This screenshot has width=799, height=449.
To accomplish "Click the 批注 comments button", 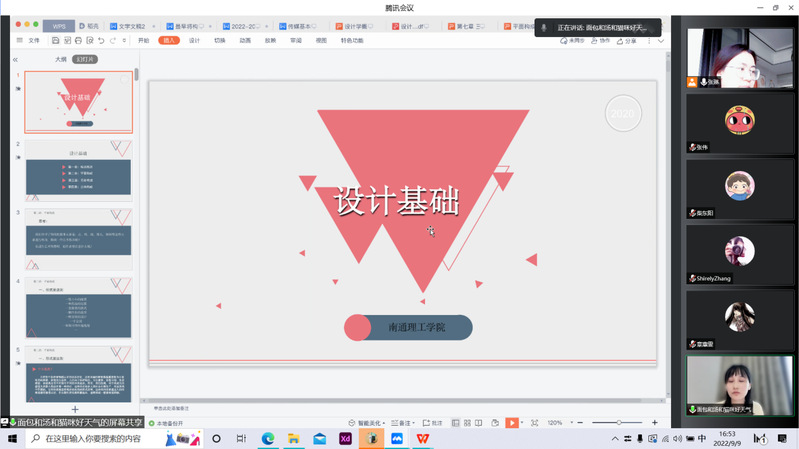I will coord(433,423).
